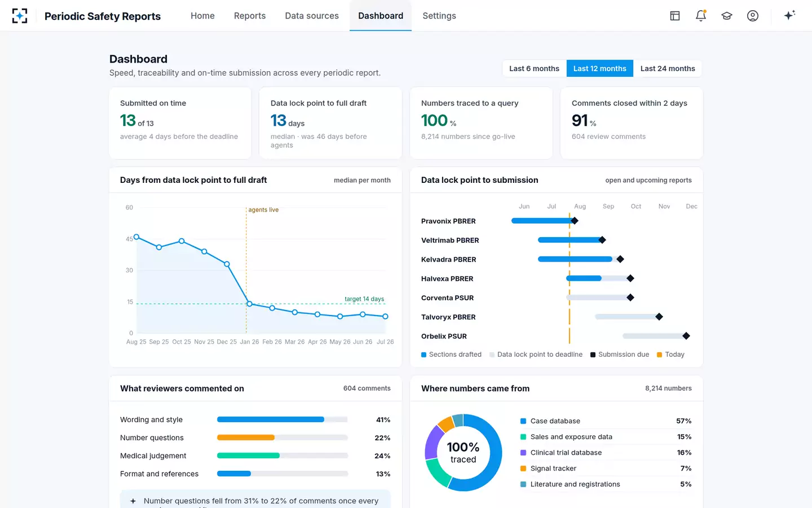812x508 pixels.
Task: Click the Today legend swatch
Action: tap(660, 355)
